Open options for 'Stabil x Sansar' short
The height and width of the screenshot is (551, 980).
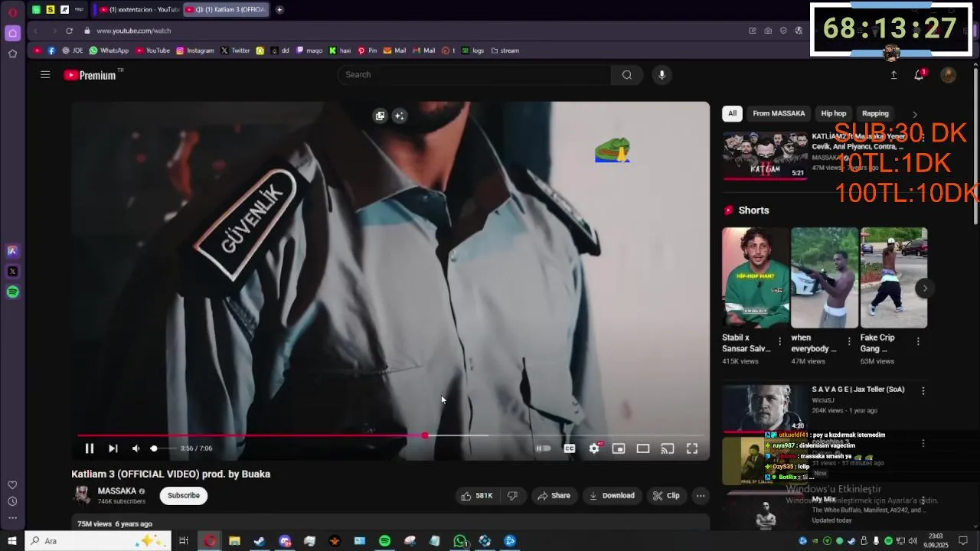click(780, 341)
